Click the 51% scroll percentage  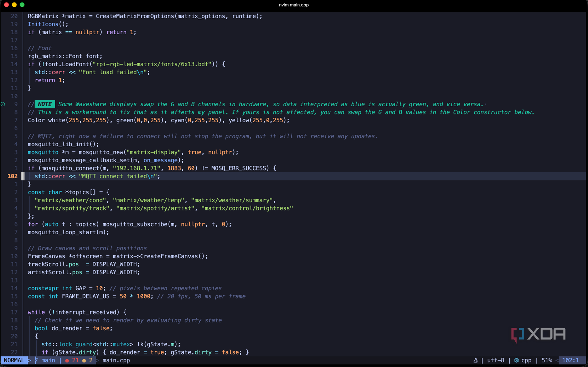click(546, 360)
